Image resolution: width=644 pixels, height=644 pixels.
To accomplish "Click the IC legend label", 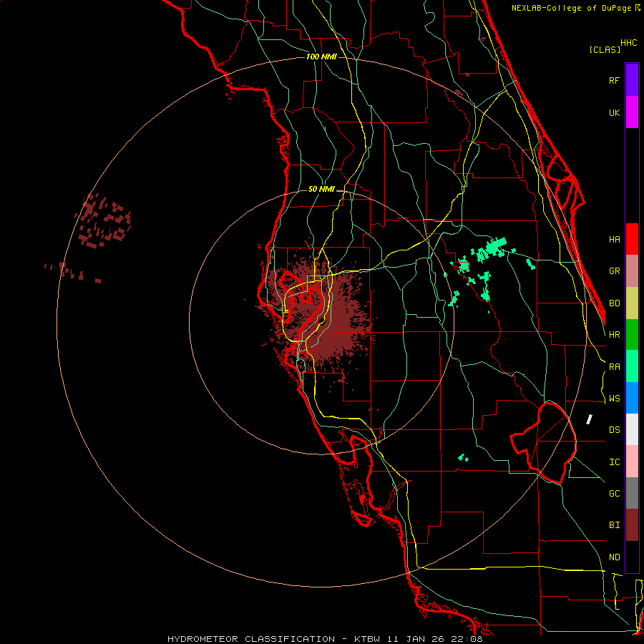I will click(x=614, y=462).
